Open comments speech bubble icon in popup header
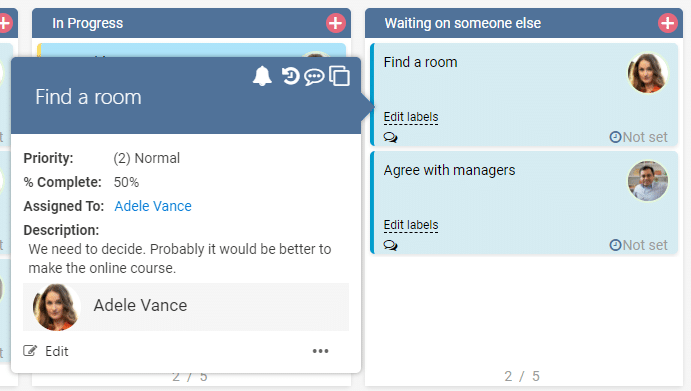Viewport: 691px width, 391px height. [314, 77]
